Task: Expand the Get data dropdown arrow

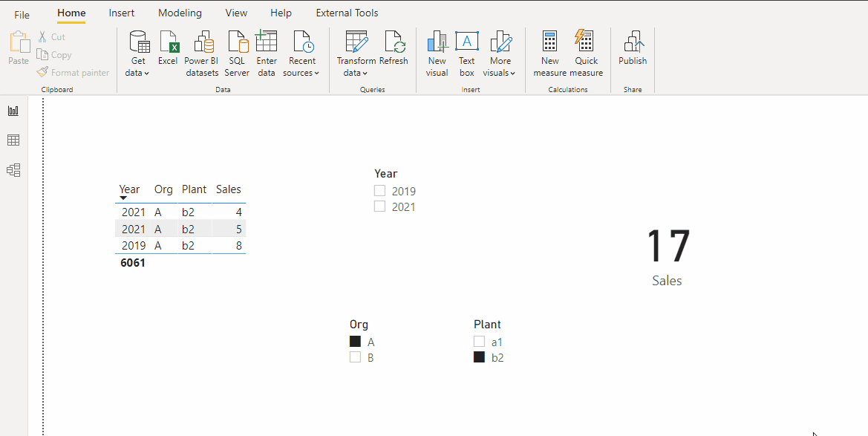Action: [147, 73]
